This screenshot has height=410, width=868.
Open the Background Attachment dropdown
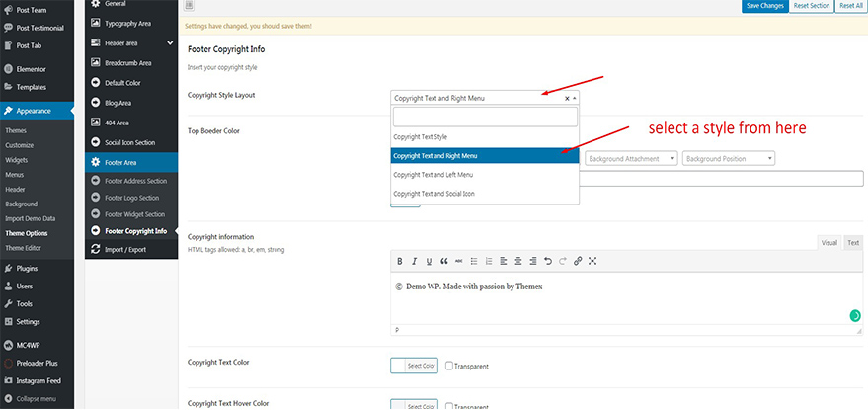630,158
